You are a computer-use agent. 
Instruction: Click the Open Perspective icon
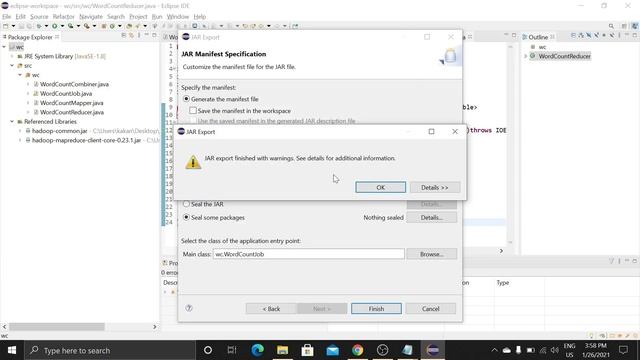624,26
